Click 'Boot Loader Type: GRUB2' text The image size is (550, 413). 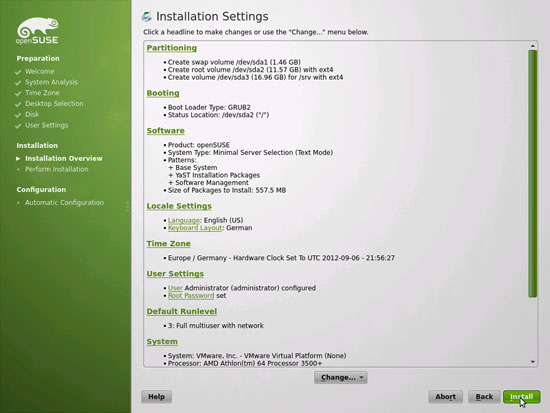(209, 107)
